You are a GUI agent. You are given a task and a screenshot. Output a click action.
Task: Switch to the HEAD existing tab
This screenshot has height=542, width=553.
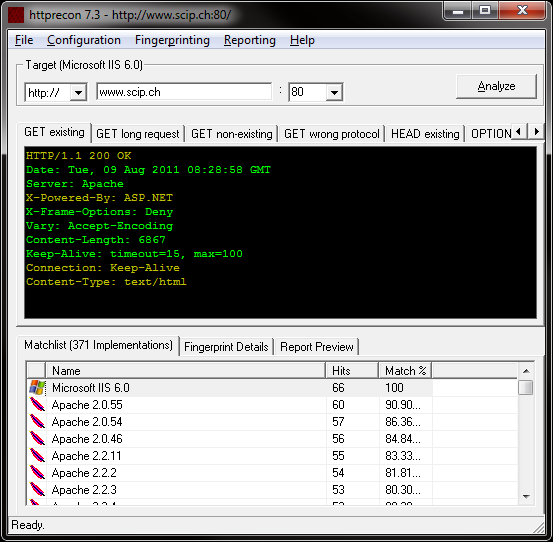[x=425, y=134]
